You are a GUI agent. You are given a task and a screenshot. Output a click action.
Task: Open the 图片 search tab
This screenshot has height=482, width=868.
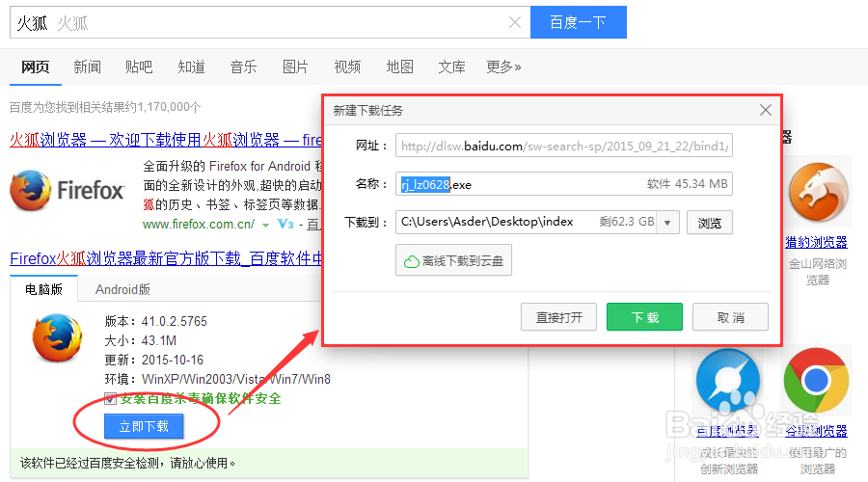click(x=296, y=67)
